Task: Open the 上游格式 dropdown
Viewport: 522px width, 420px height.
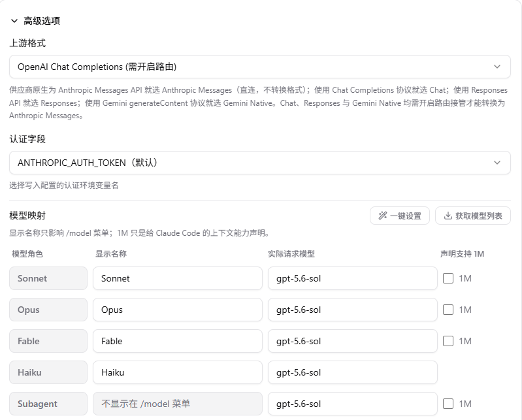Action: point(259,67)
